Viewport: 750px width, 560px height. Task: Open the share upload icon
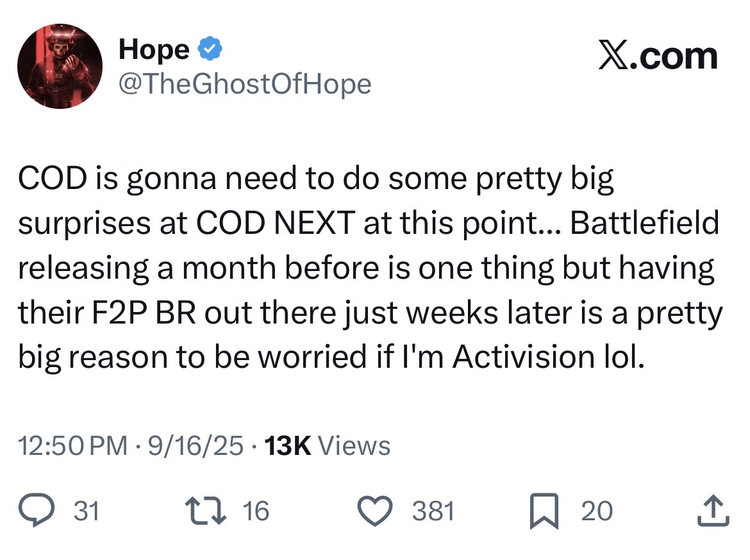coord(713,510)
